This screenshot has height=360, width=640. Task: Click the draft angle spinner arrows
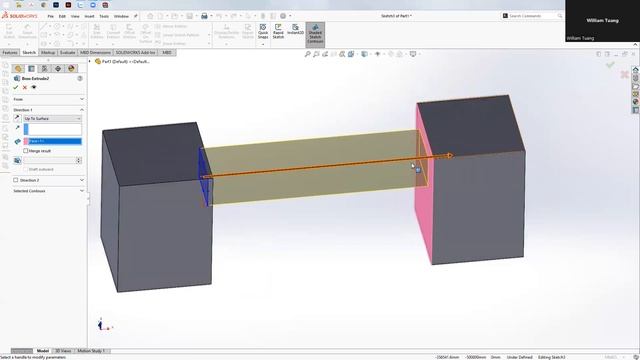point(79,160)
